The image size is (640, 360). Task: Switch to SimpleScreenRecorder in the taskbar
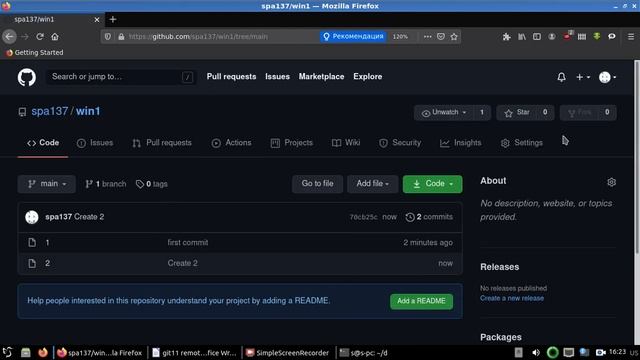288,353
